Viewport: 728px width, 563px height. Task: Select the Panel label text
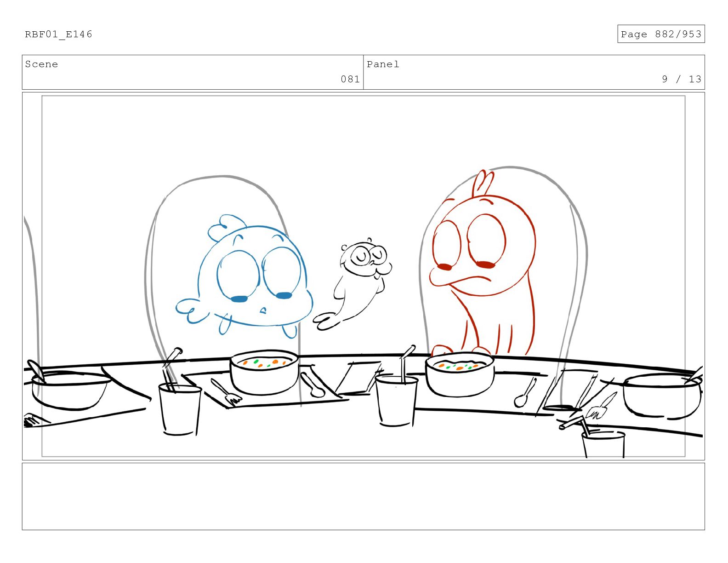pyautogui.click(x=383, y=64)
